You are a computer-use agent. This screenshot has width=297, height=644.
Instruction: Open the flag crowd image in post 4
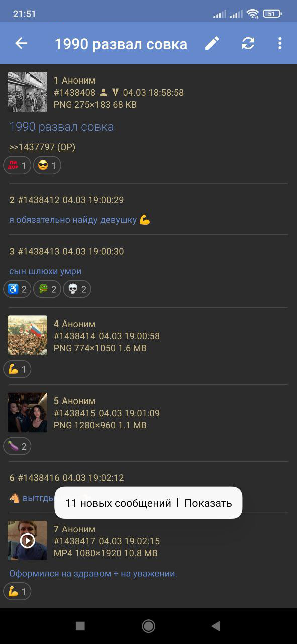click(x=28, y=336)
